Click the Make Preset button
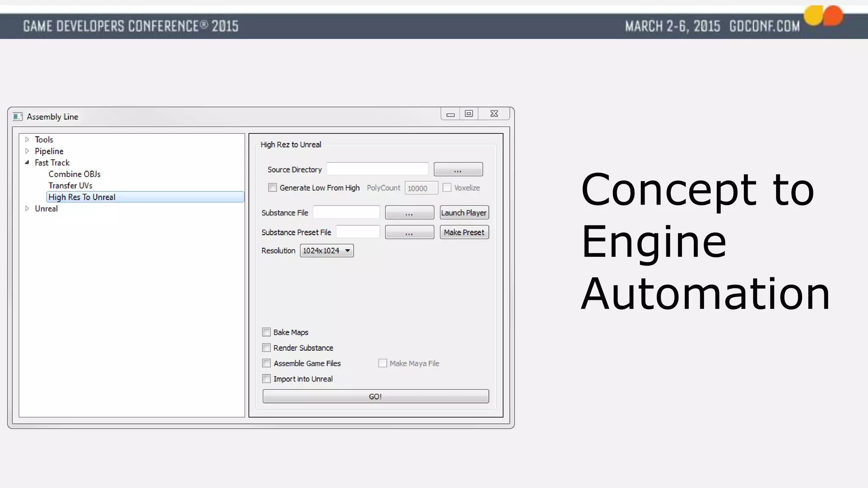 464,232
